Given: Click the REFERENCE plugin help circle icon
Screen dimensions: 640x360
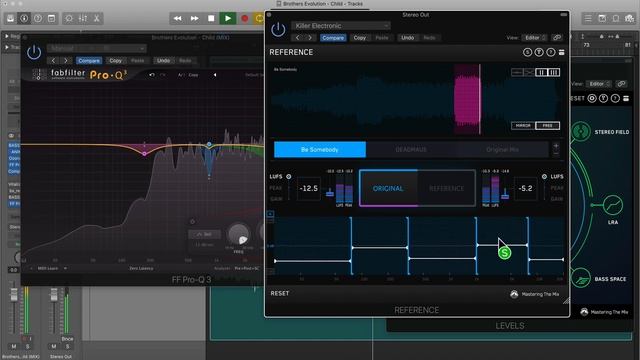Looking at the screenshot, I should [x=551, y=52].
